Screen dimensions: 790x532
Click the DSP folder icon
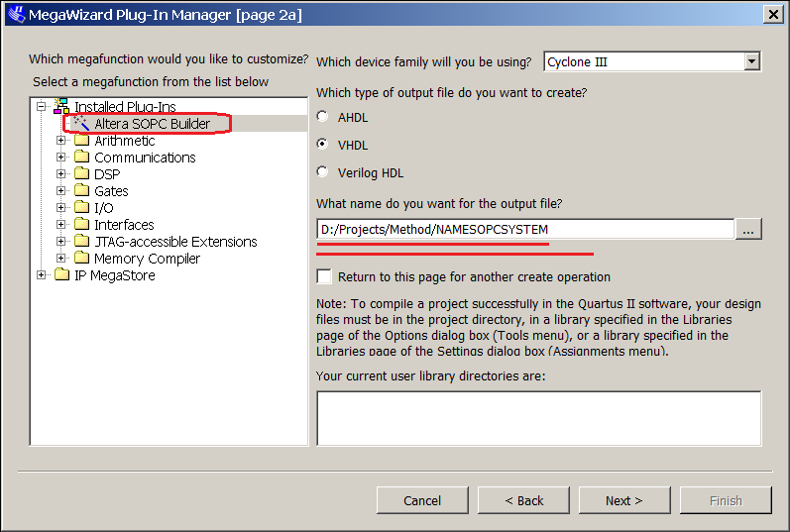click(81, 174)
